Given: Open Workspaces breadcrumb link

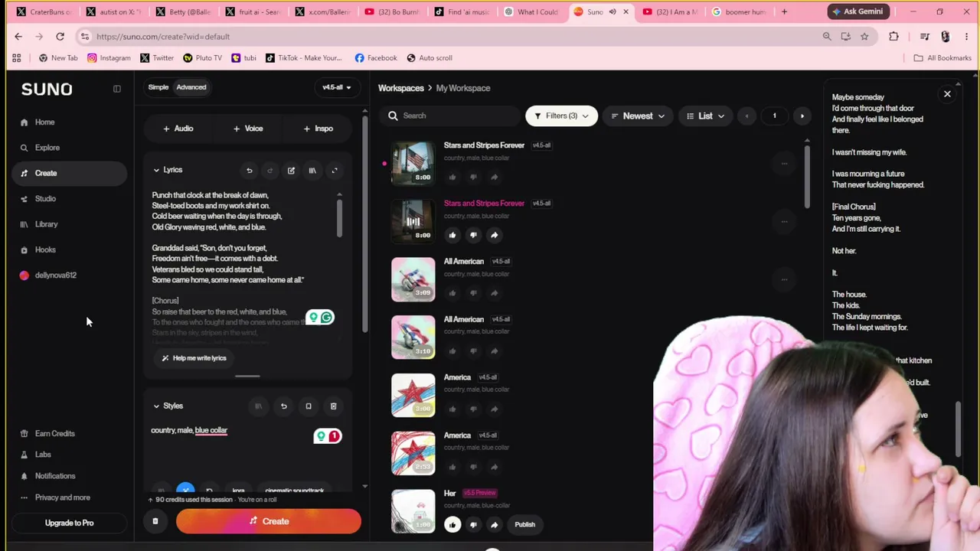Looking at the screenshot, I should [401, 88].
